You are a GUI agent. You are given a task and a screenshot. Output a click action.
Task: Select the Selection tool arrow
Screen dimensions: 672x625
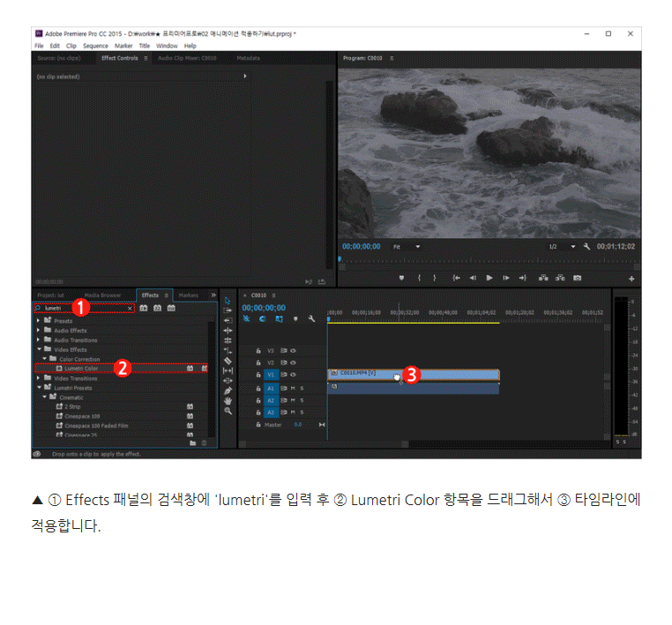click(228, 301)
